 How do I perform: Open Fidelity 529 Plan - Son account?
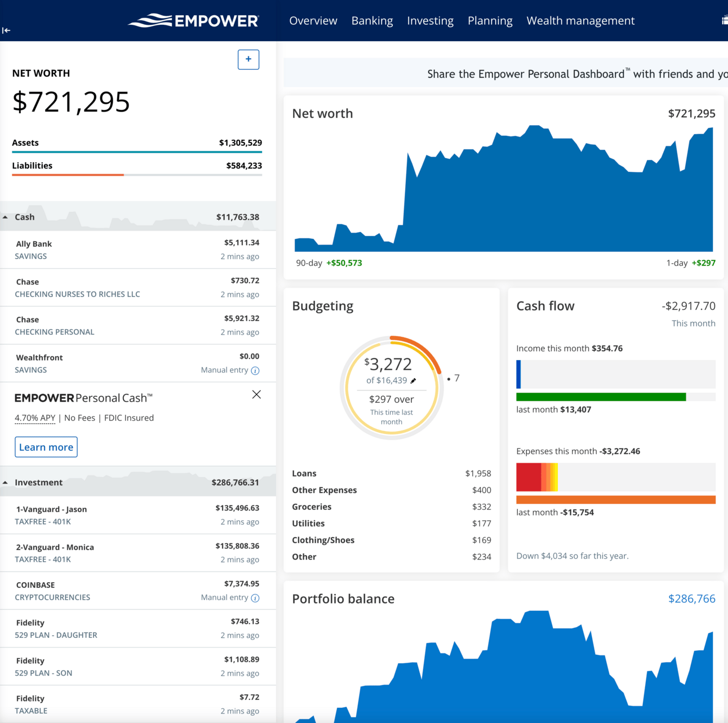click(138, 667)
